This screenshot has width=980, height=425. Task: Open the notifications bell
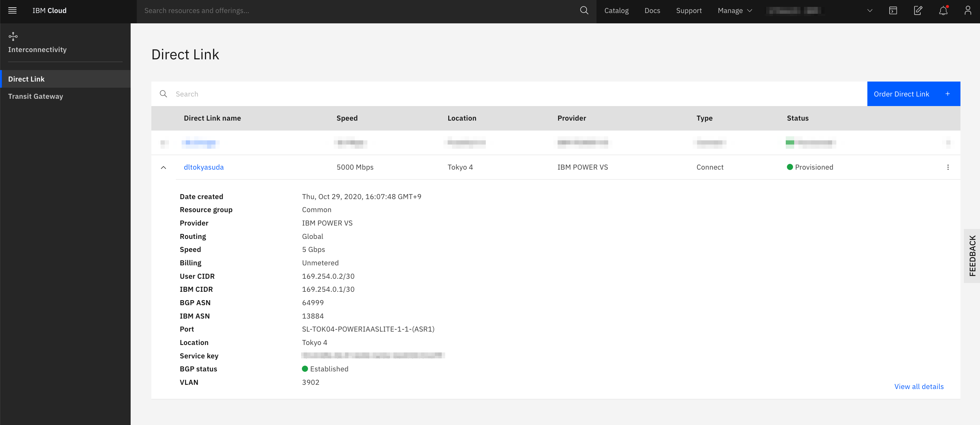943,10
